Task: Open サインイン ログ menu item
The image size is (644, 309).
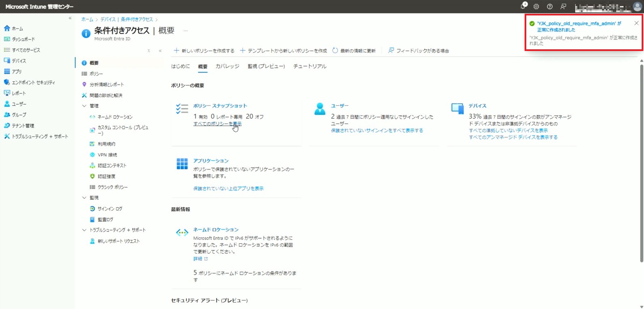Action: 110,209
